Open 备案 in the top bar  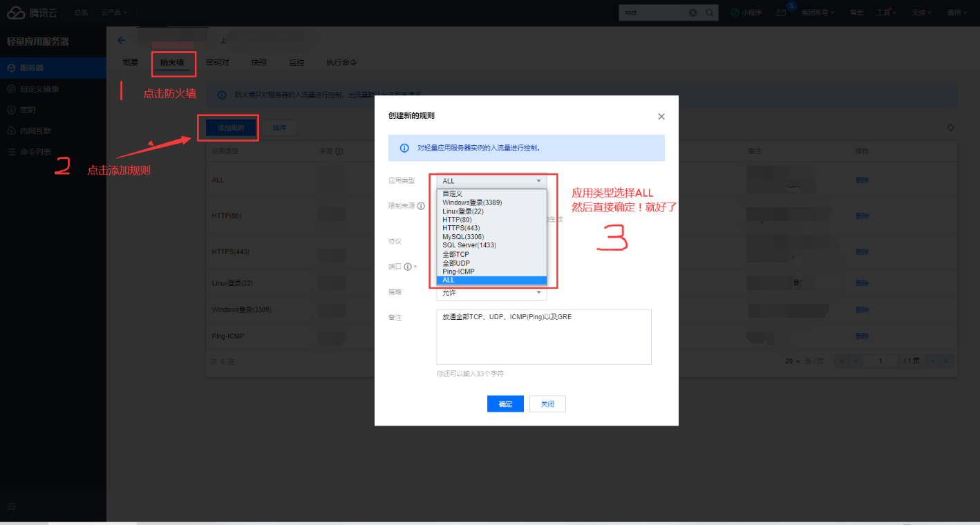click(856, 12)
